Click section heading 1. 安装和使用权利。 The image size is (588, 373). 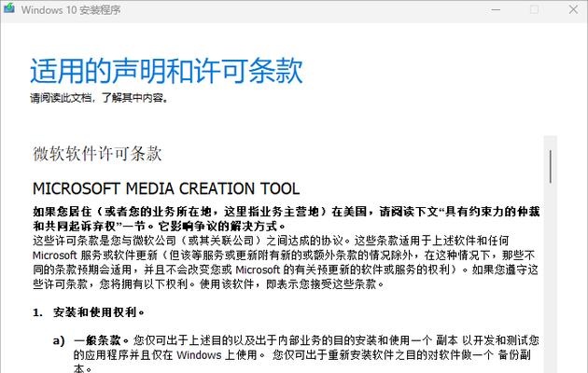[x=89, y=312]
